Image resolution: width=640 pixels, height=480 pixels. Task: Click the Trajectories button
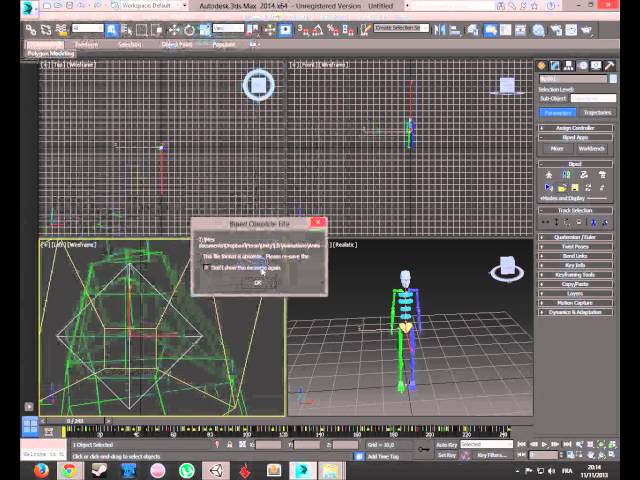pos(597,112)
